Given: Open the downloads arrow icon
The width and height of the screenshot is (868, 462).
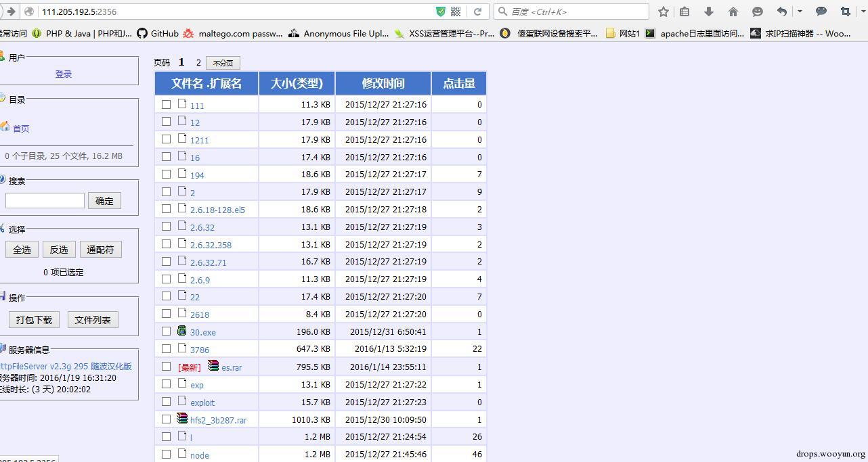Looking at the screenshot, I should (709, 11).
